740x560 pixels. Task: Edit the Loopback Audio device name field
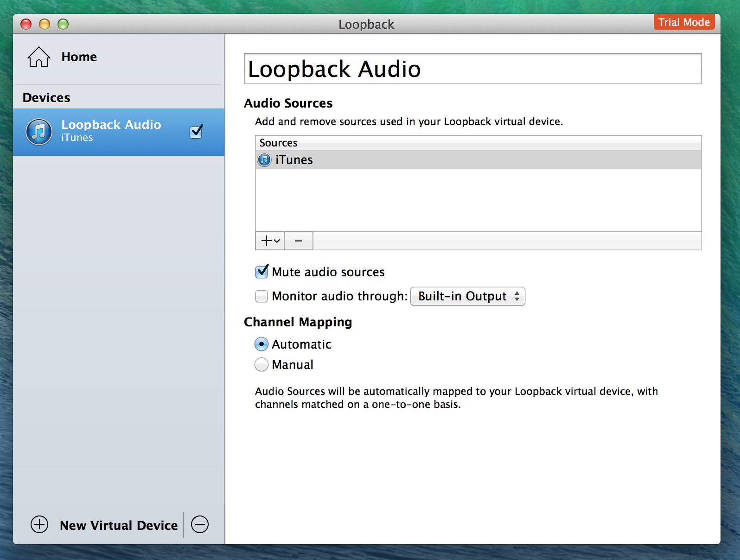click(x=472, y=69)
